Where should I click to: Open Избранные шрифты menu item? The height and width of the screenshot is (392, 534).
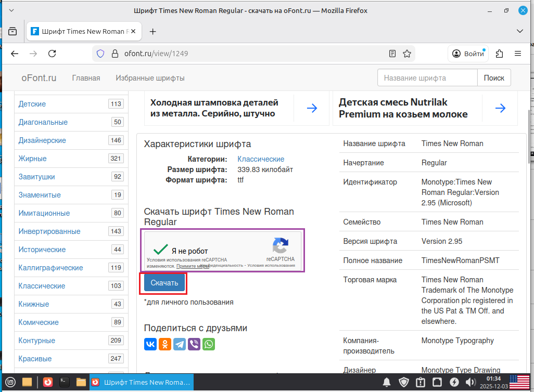click(x=150, y=78)
